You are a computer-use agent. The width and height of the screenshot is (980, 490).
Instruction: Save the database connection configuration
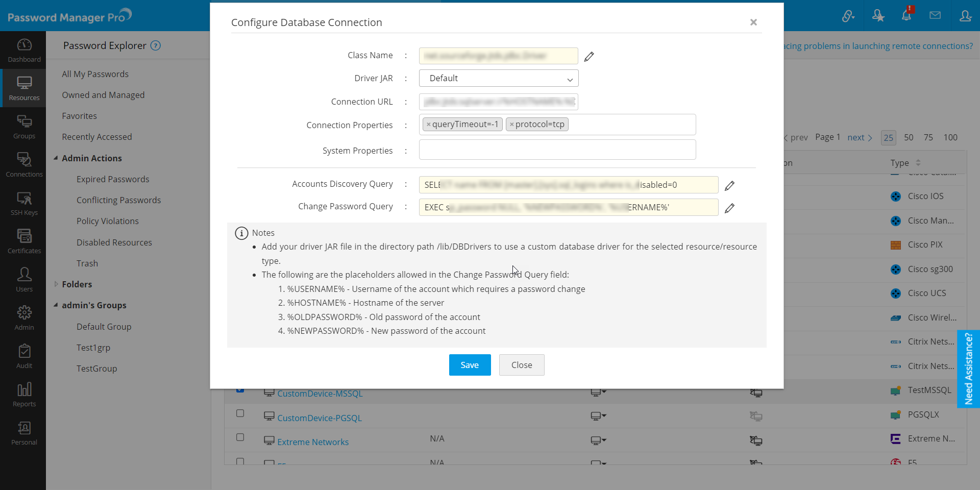(x=470, y=365)
